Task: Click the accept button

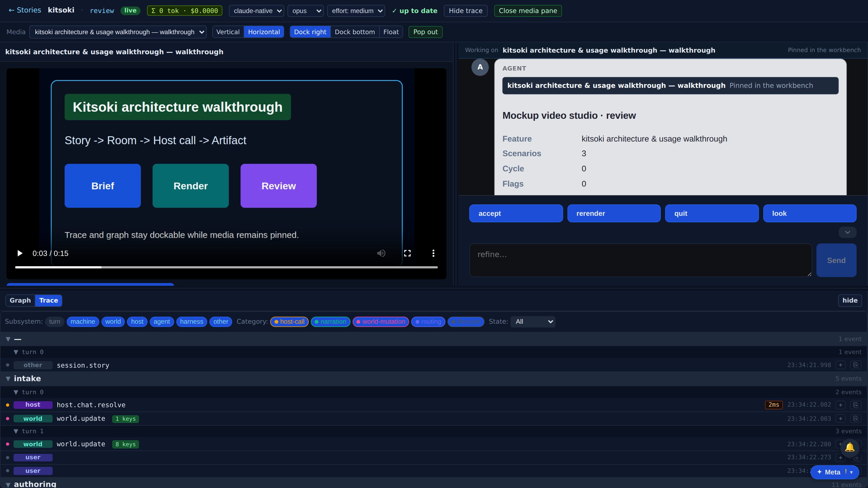Action: click(x=516, y=214)
